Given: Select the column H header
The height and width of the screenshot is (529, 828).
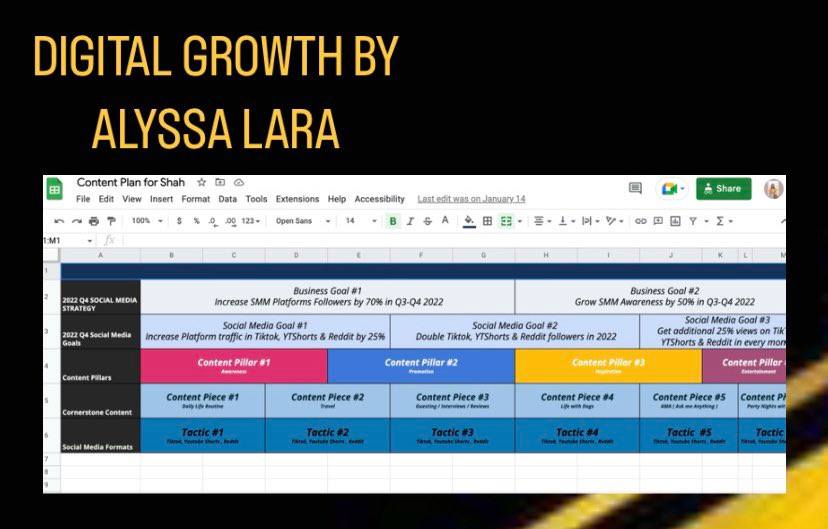Looking at the screenshot, I should coord(546,256).
